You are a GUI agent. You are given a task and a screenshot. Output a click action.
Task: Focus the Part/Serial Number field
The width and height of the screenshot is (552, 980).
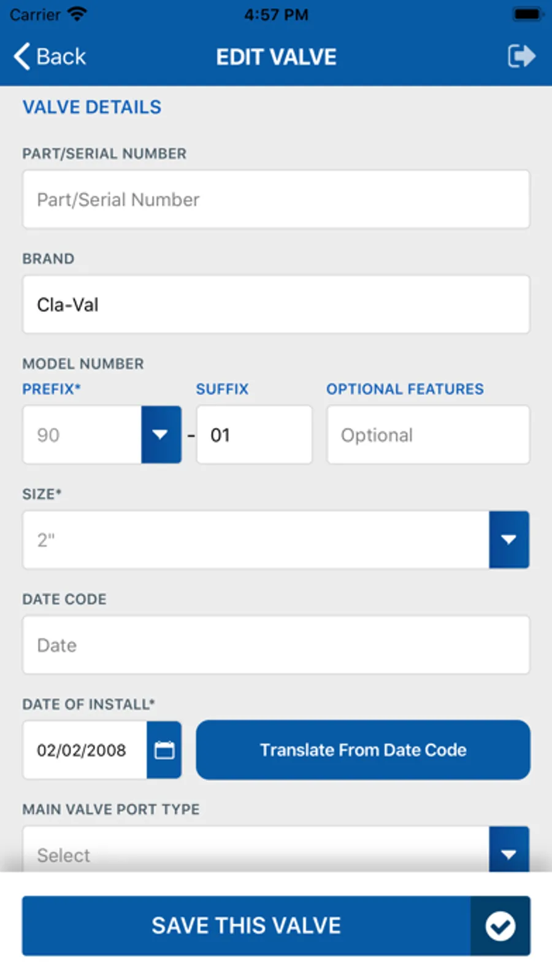[276, 199]
